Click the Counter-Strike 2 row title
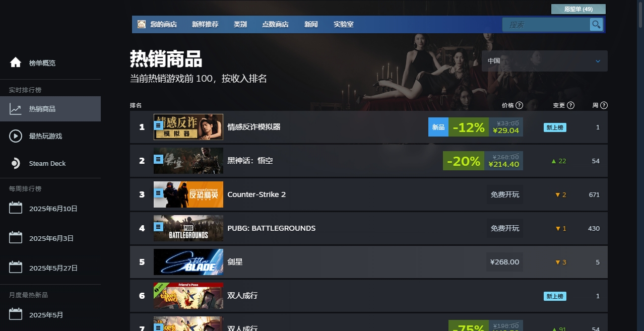Viewport: 644px width, 331px height. point(256,194)
